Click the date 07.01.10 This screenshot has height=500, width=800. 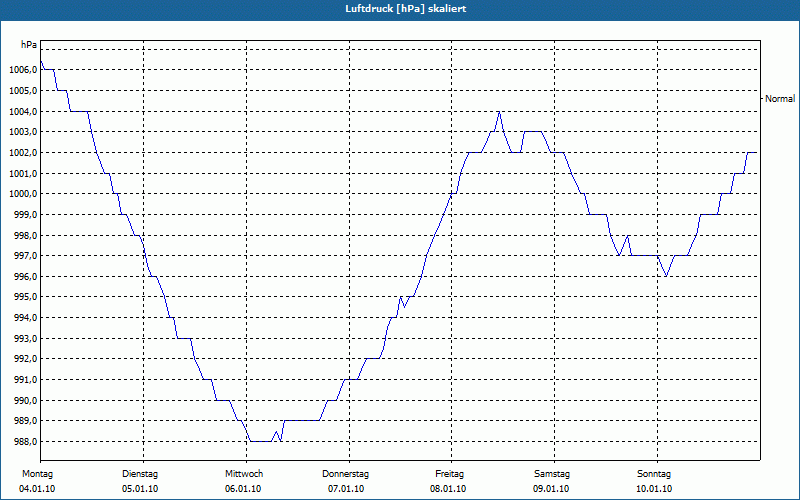tap(346, 489)
